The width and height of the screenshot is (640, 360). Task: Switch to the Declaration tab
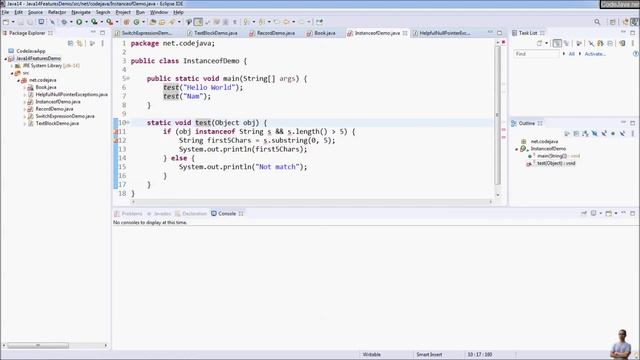pyautogui.click(x=191, y=213)
